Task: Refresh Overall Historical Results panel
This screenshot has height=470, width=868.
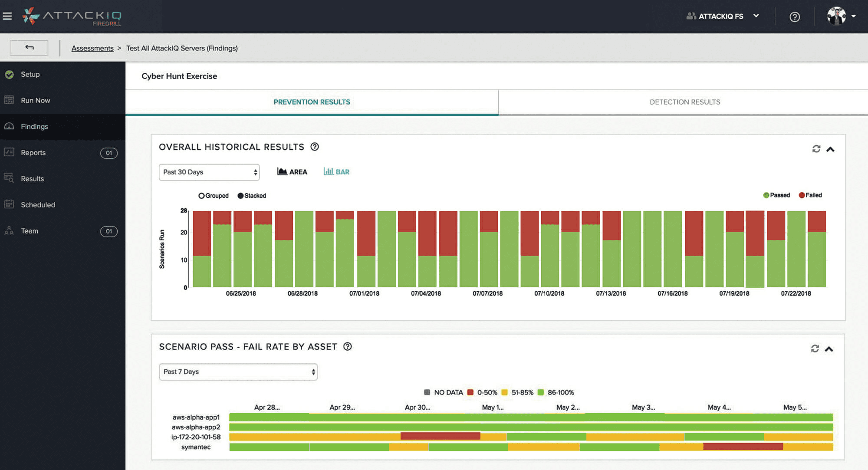Action: [x=816, y=149]
